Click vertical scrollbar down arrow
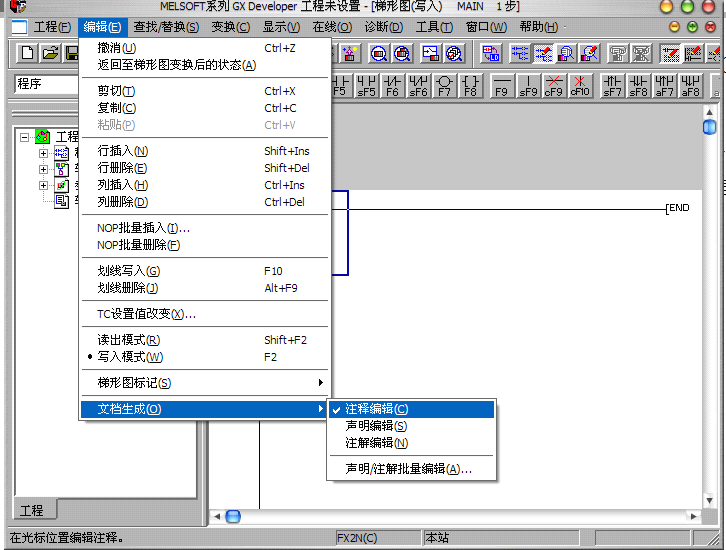 point(709,500)
